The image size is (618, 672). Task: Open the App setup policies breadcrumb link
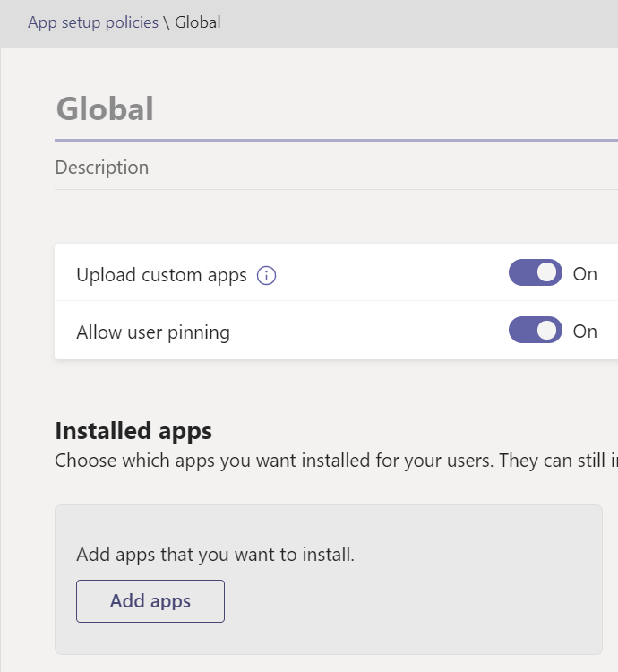pyautogui.click(x=93, y=22)
